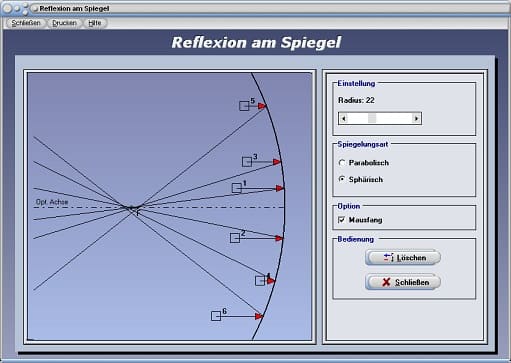Screen dimensions: 511x363
Task: Click the Einstellung group label
Action: click(x=356, y=83)
